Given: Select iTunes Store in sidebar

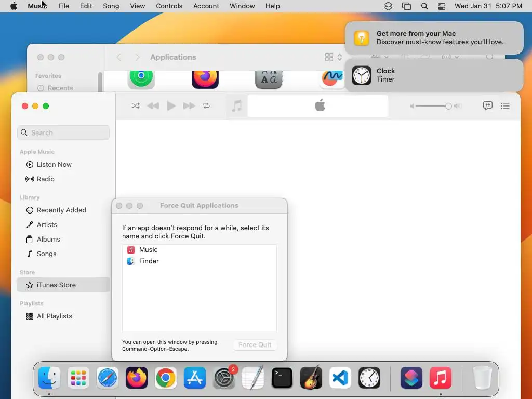Looking at the screenshot, I should coord(63,285).
